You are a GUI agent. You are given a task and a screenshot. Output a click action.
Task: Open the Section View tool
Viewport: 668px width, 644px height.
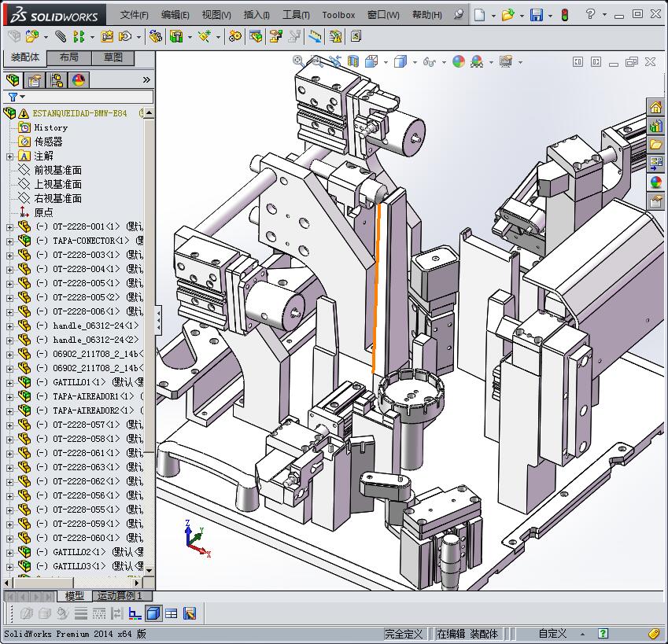tap(352, 61)
